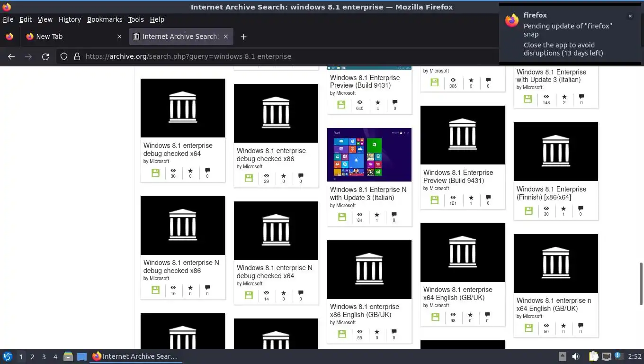644x364 pixels.
Task: Open the Tools menu
Action: tap(136, 19)
